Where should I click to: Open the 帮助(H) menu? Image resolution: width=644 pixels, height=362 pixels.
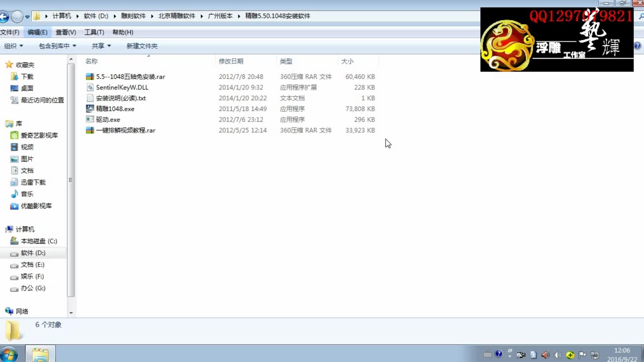pyautogui.click(x=123, y=32)
